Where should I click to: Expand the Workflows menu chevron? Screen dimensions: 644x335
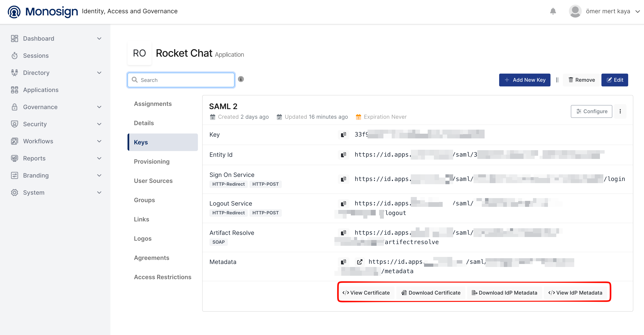[99, 141]
